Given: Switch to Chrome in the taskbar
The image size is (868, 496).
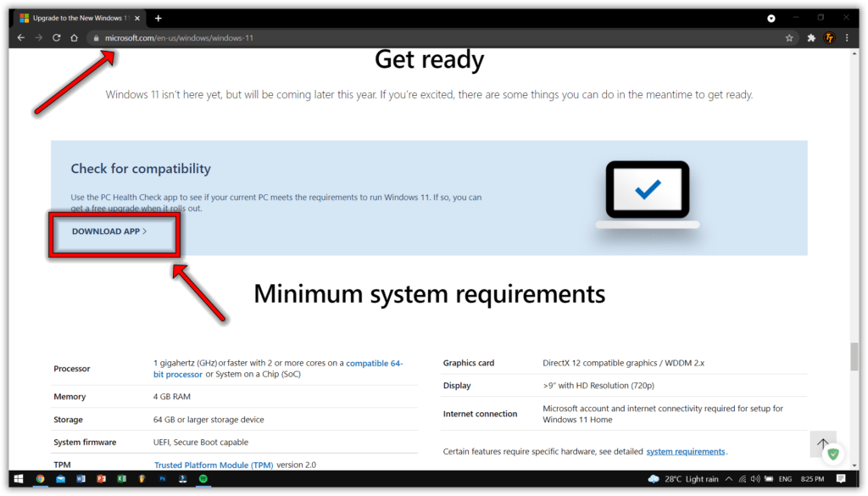Looking at the screenshot, I should (40, 479).
